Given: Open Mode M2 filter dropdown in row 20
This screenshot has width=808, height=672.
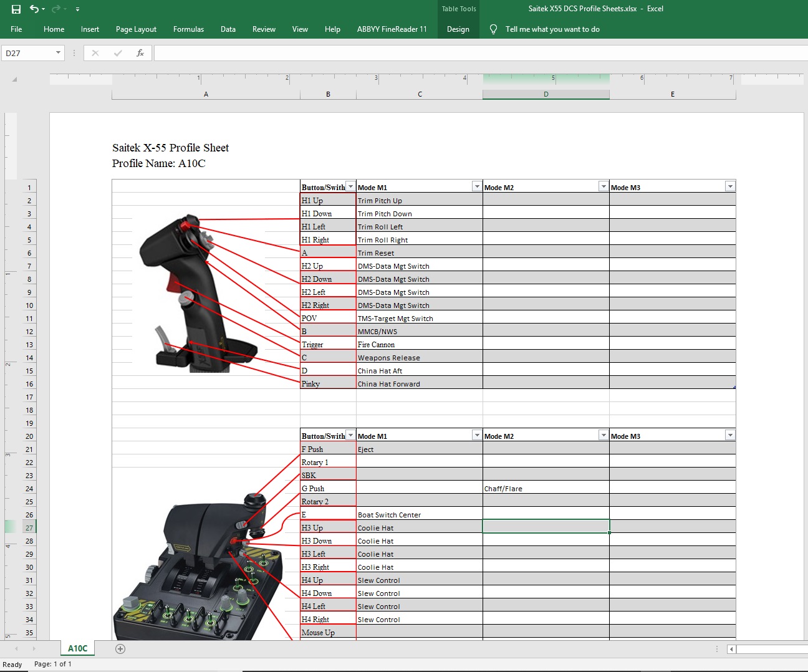Looking at the screenshot, I should (x=603, y=436).
